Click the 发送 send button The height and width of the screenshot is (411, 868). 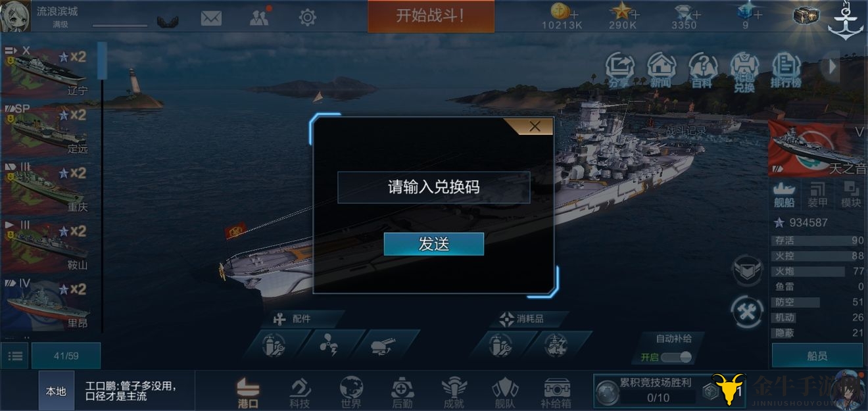[434, 244]
